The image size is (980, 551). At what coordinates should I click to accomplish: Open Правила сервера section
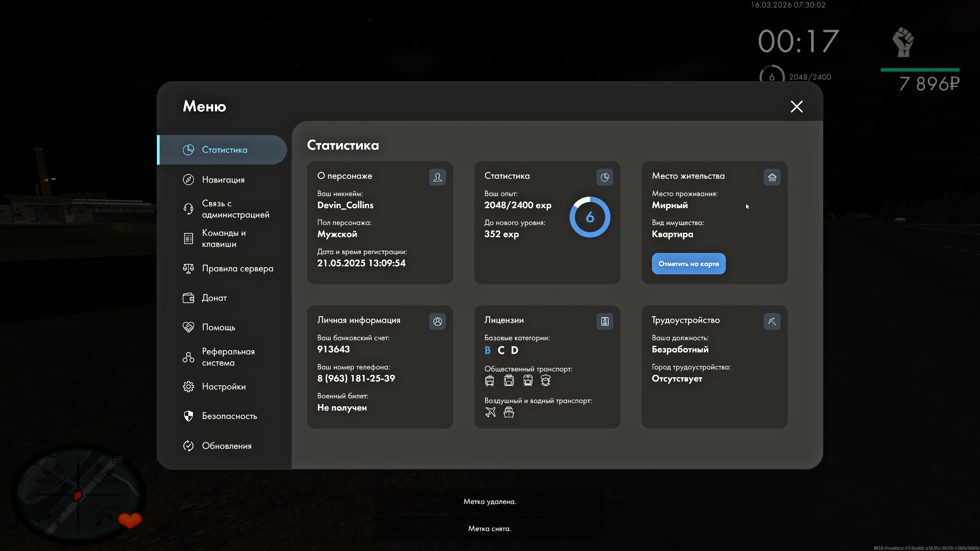(237, 268)
